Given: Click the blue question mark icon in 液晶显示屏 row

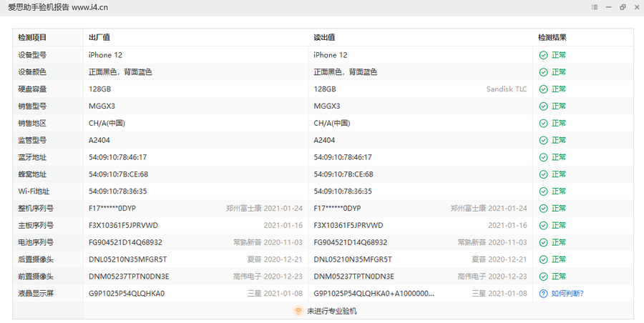Looking at the screenshot, I should coord(543,294).
